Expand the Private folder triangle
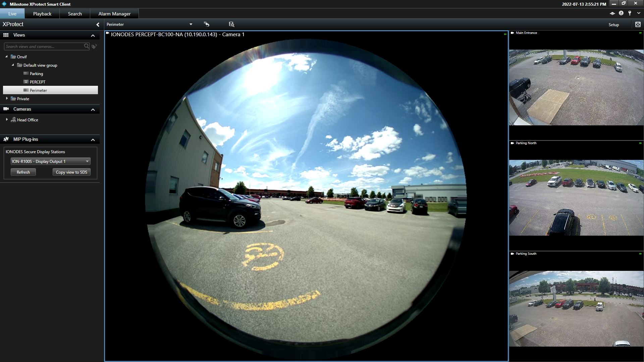The image size is (644, 362). (7, 99)
